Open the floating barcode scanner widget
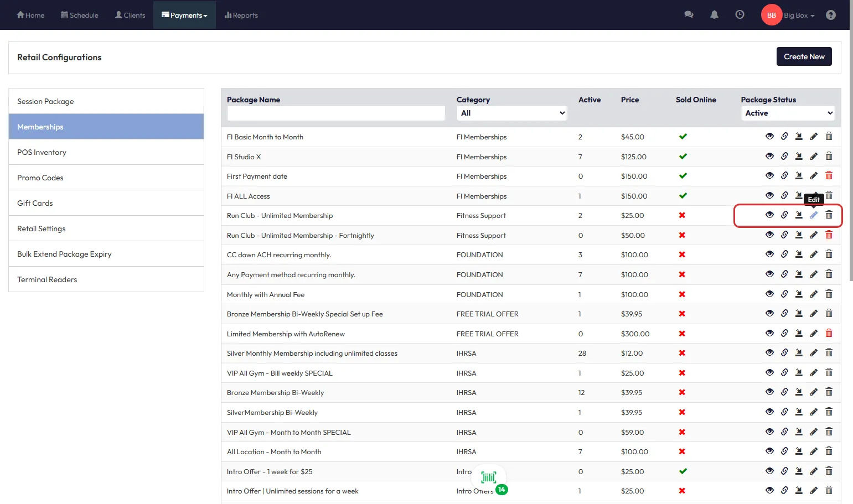The width and height of the screenshot is (853, 504). [489, 477]
